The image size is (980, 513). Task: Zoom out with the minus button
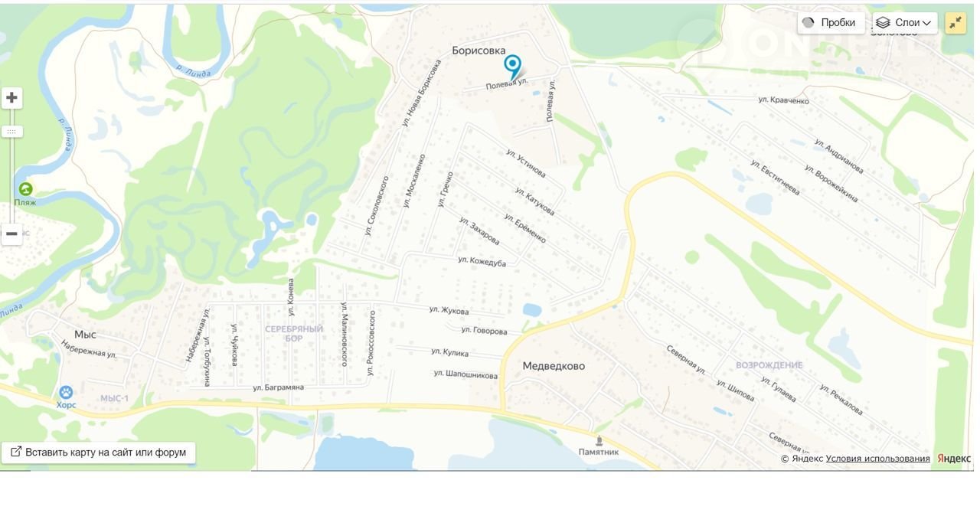(11, 234)
